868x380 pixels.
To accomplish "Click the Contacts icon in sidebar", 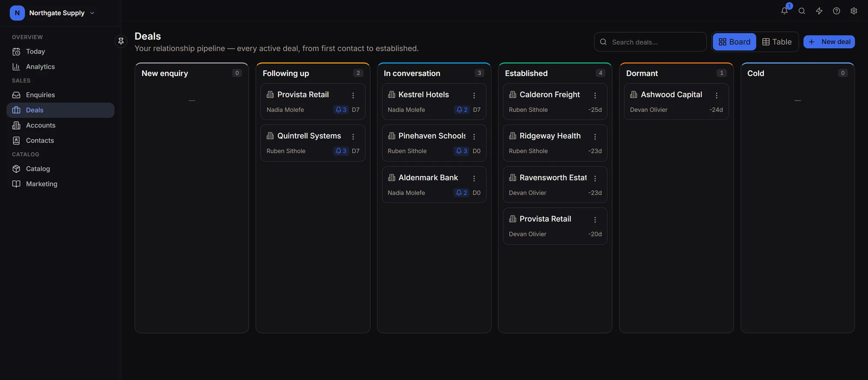I will (x=16, y=140).
